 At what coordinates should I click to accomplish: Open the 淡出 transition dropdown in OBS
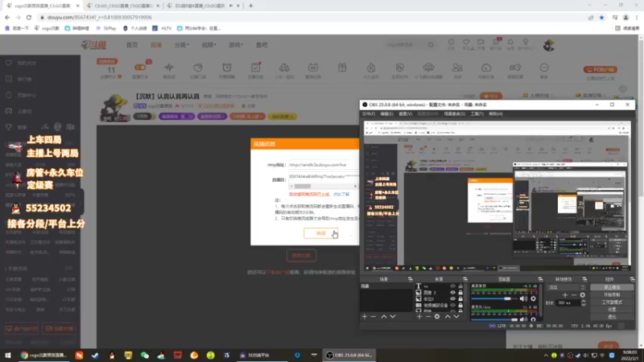coord(567,287)
